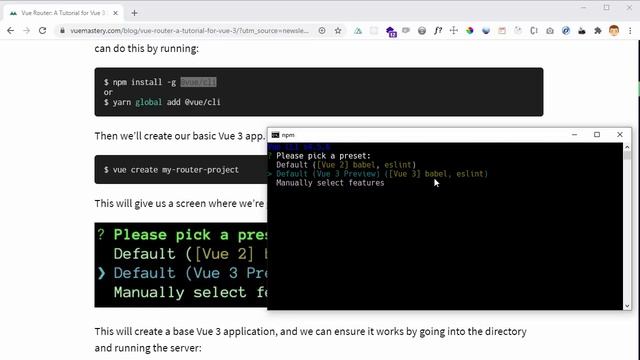Screen dimensions: 640x360
Task: Click the 'yarn global add @vue/cli' line
Action: [x=162, y=102]
